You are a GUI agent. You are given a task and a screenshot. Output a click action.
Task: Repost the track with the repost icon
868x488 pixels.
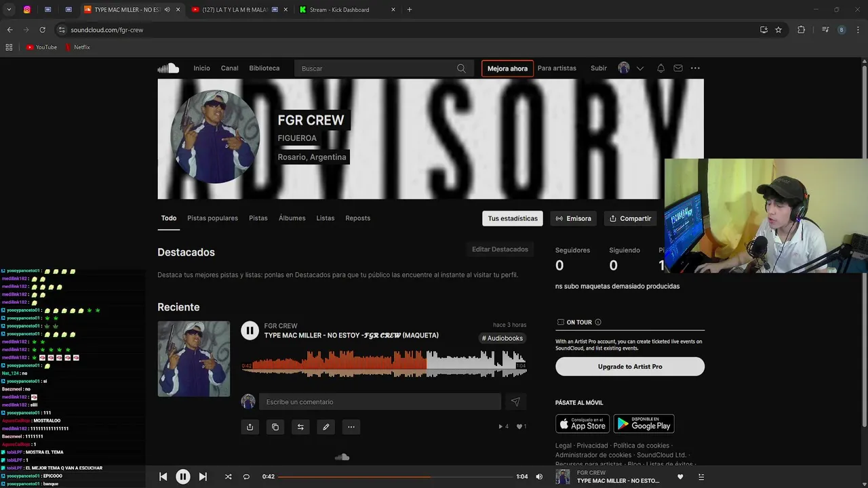[300, 427]
